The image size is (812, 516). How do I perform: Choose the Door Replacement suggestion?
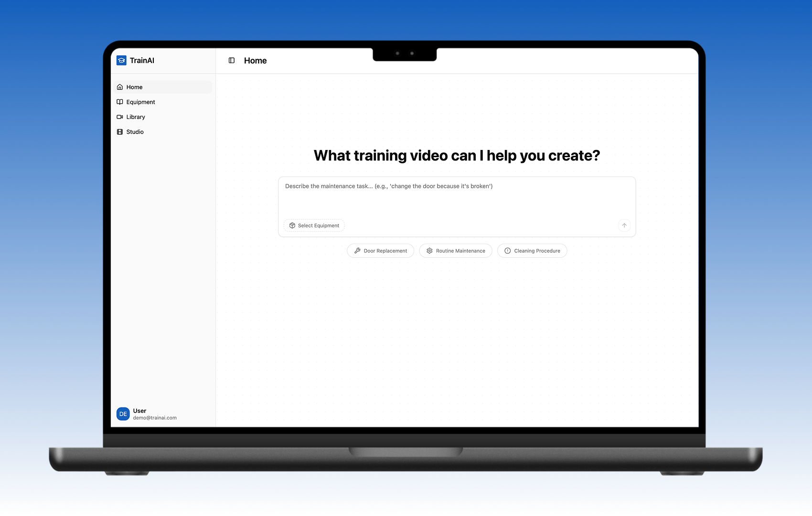point(380,250)
